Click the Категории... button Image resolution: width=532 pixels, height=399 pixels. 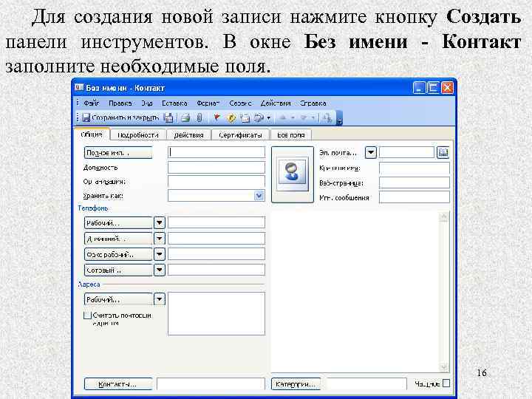click(296, 384)
